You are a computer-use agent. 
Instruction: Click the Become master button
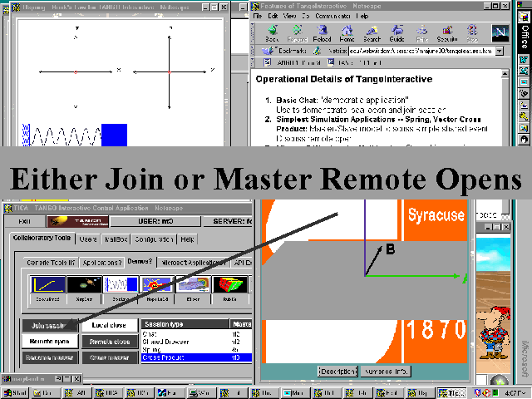(50, 357)
